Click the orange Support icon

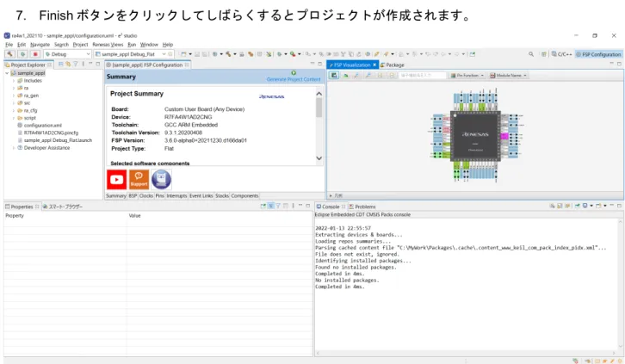click(139, 180)
